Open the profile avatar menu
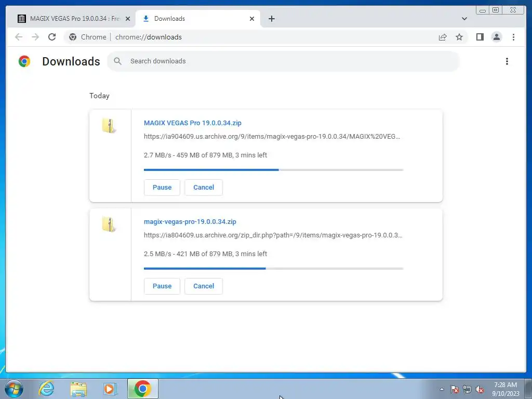 coord(496,37)
